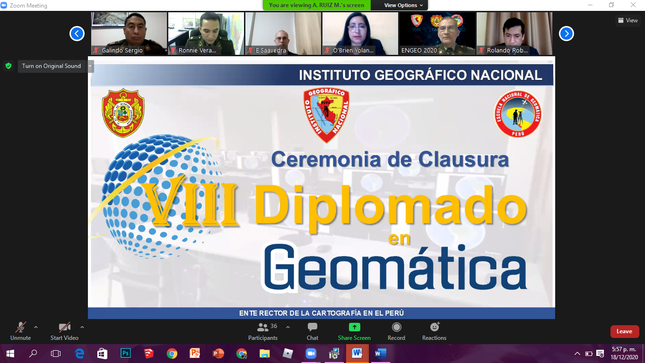Screen dimensions: 645x363
Task: Click the red Leave button
Action: (x=624, y=331)
